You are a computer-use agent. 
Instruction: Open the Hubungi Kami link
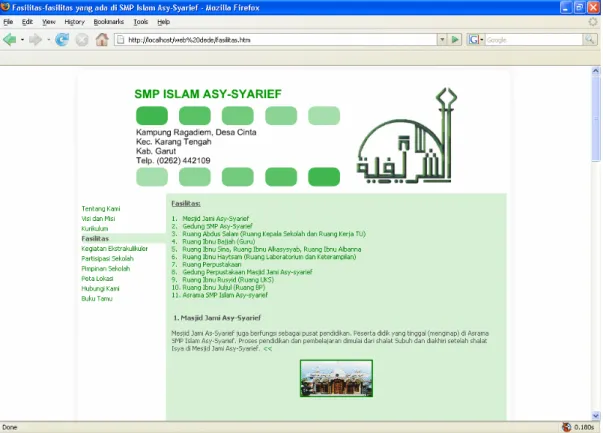[100, 289]
